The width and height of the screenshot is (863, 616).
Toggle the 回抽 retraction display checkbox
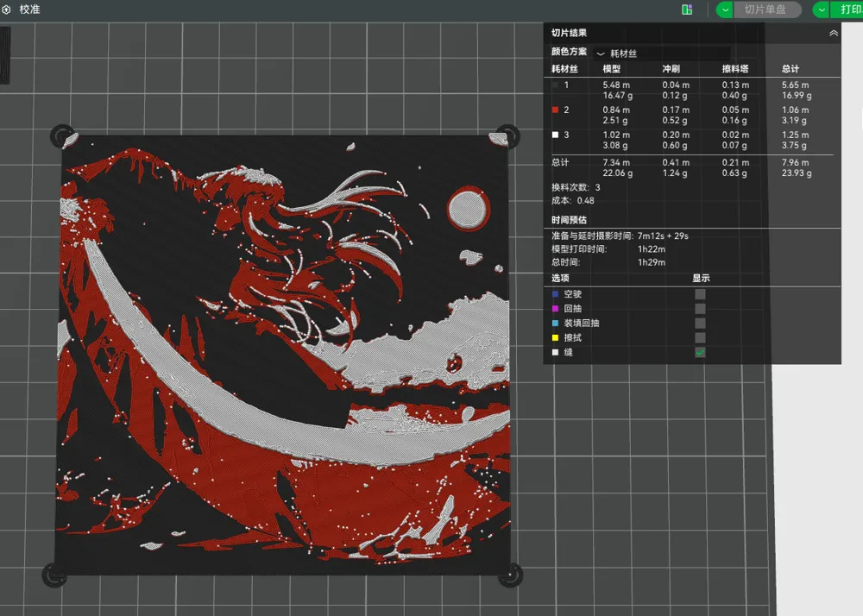pyautogui.click(x=700, y=309)
